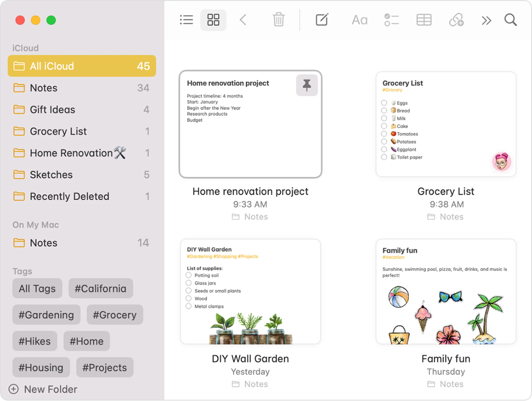Open Search with the magnifying glass icon
This screenshot has height=401, width=532.
(511, 20)
